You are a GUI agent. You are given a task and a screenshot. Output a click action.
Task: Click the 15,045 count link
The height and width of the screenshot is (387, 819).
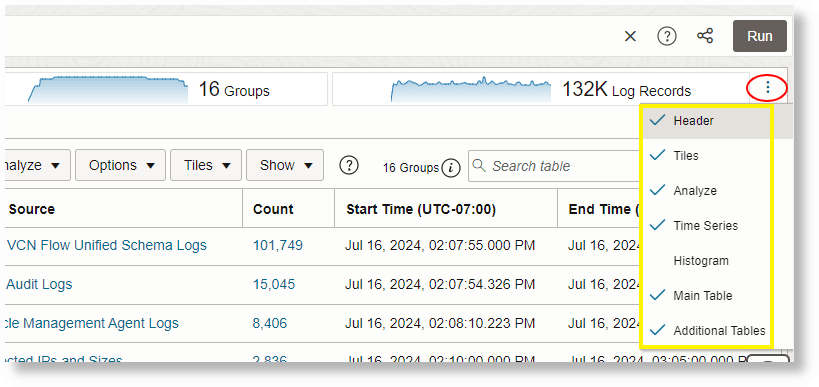click(274, 284)
